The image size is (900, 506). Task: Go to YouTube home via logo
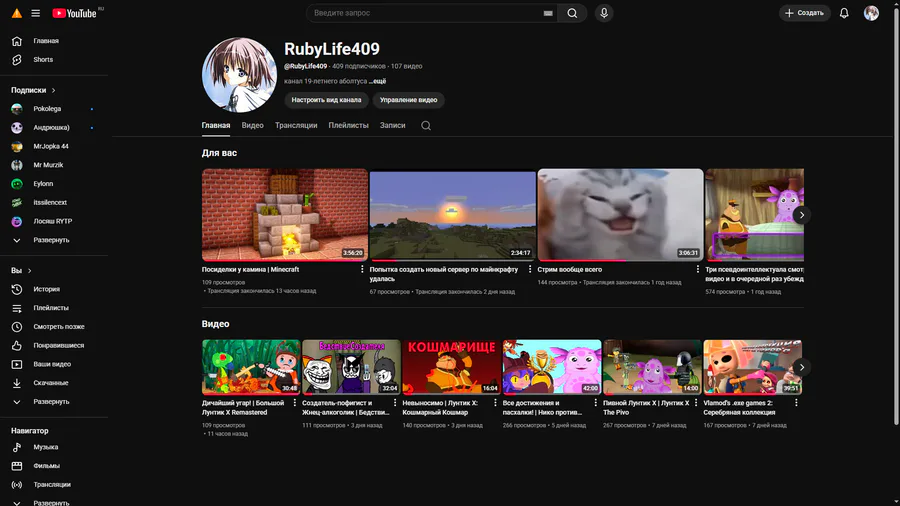(x=75, y=13)
